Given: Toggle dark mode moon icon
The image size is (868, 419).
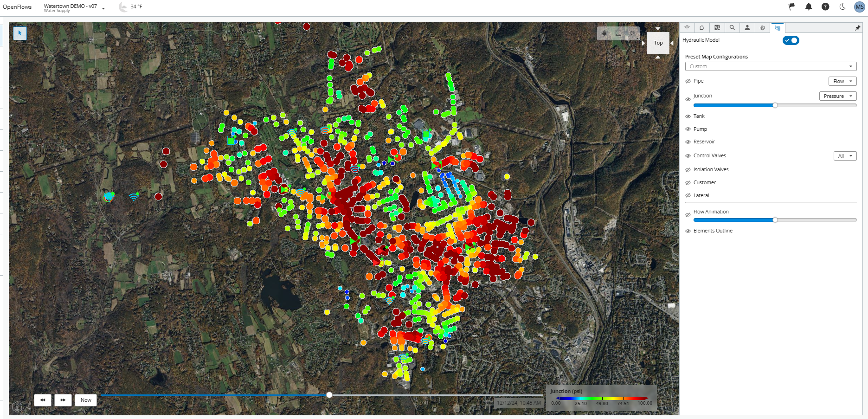Looking at the screenshot, I should point(842,6).
